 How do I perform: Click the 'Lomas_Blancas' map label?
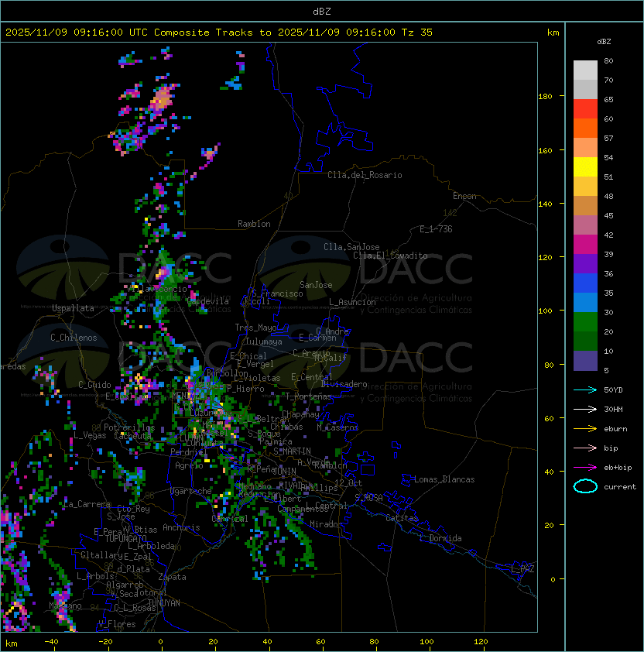tap(444, 479)
